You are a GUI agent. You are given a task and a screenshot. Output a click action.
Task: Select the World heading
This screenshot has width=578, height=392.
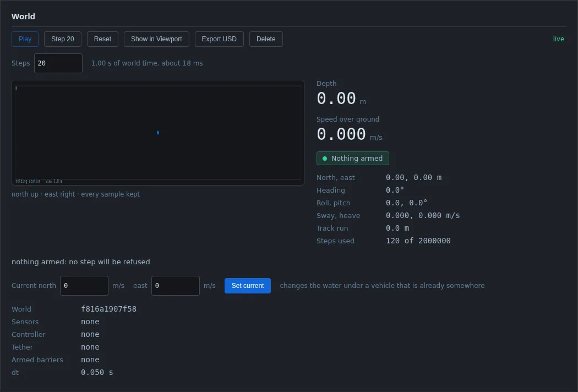pos(23,17)
